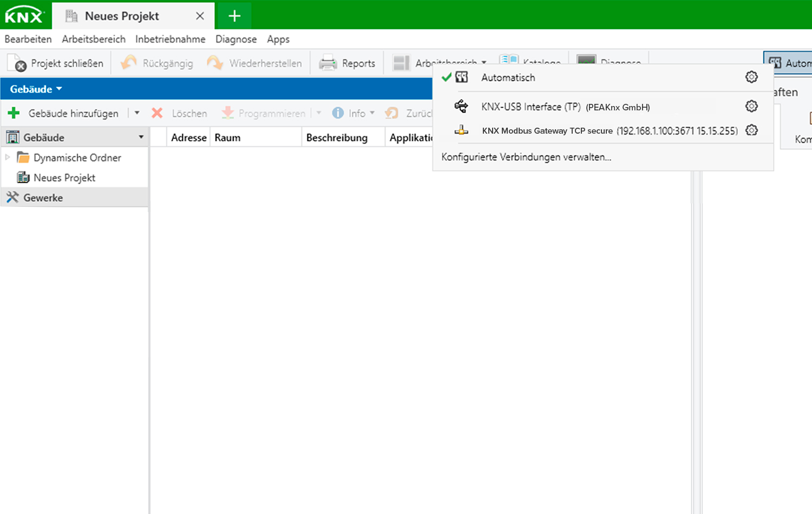Click the Löschen button
This screenshot has height=514, width=812.
[180, 113]
